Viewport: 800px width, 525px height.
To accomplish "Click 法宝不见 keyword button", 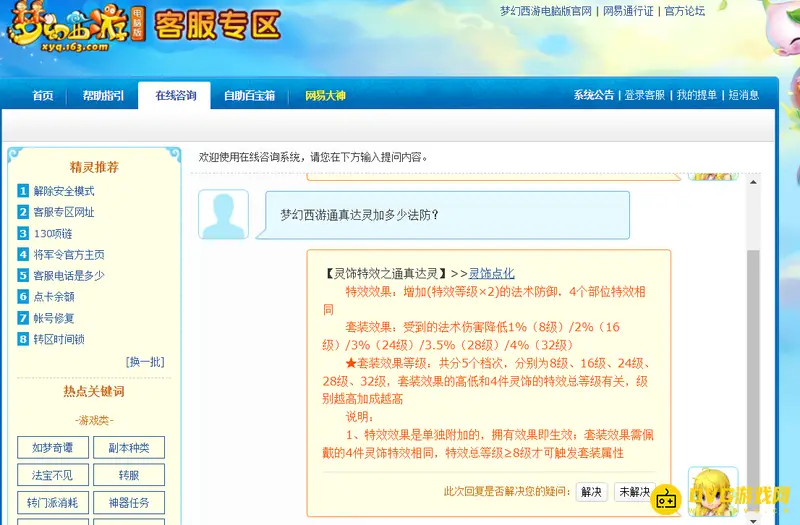I will pos(53,475).
